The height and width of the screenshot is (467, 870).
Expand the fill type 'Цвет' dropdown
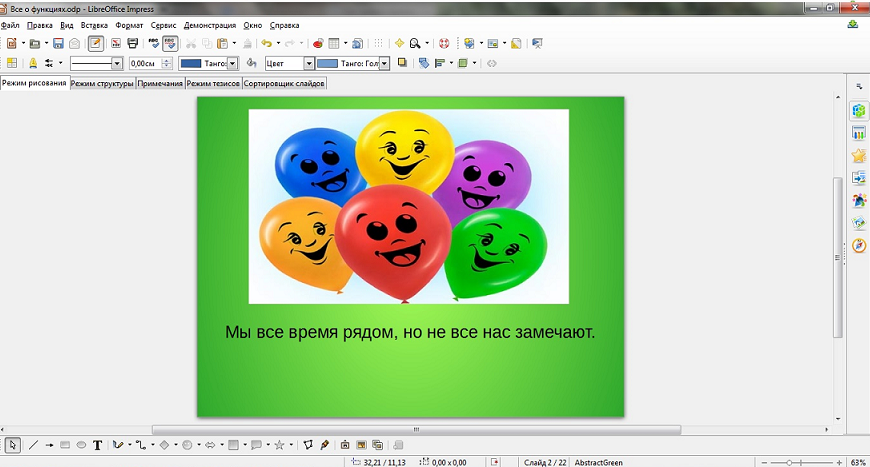coord(309,63)
